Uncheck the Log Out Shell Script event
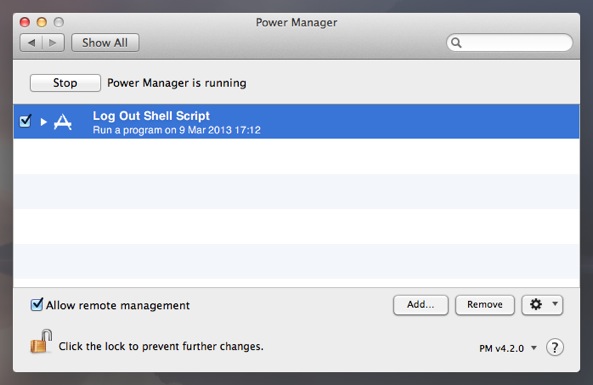 25,121
